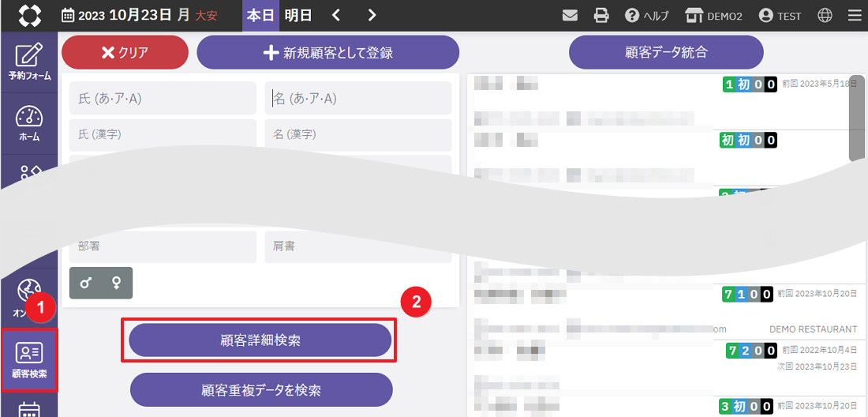Switch to the 本日 tab
The width and height of the screenshot is (868, 417).
pos(260,16)
